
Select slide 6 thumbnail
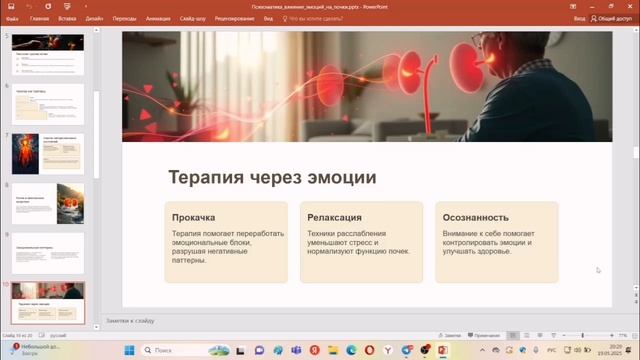click(x=48, y=104)
